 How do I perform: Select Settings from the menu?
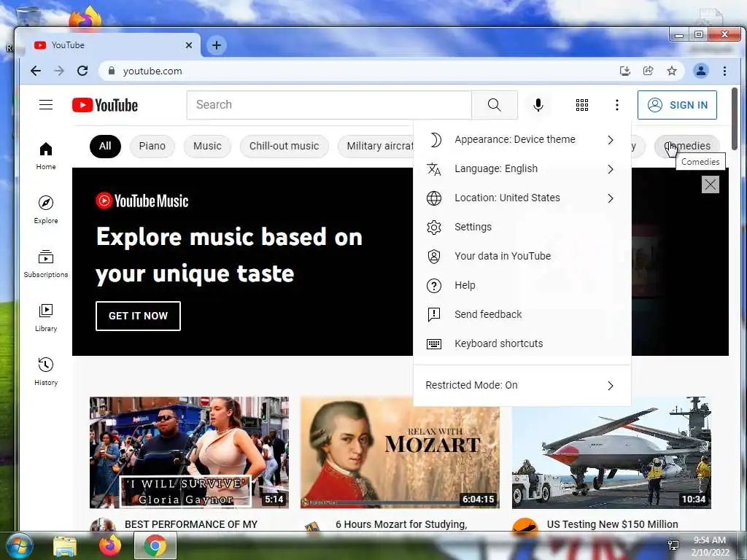(522, 227)
